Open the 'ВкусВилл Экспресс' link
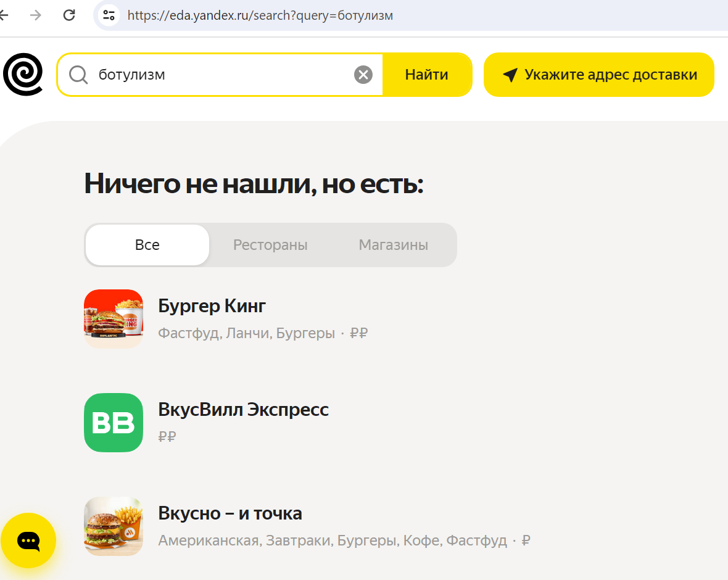Image resolution: width=728 pixels, height=580 pixels. click(x=243, y=410)
